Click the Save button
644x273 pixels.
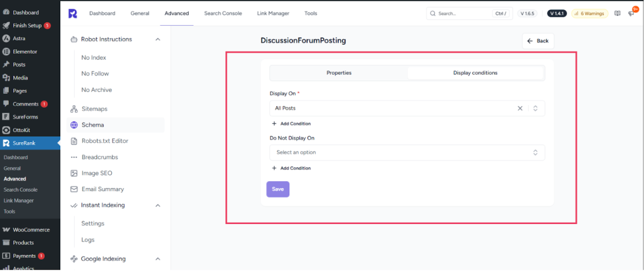coord(277,189)
